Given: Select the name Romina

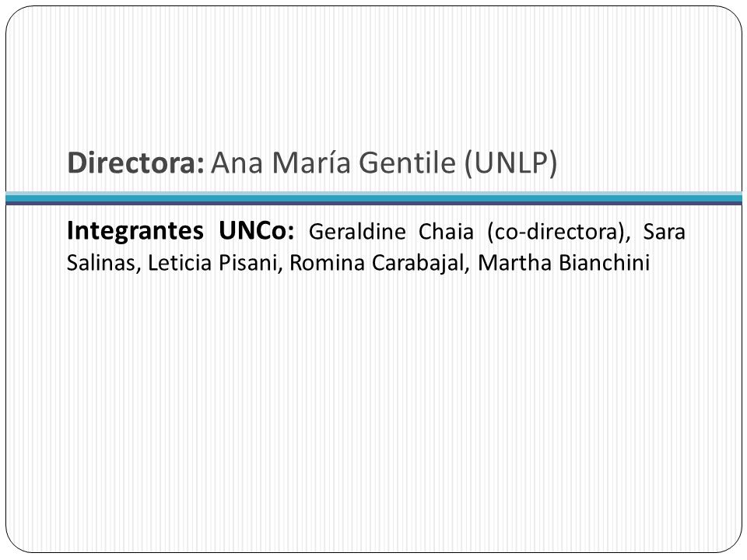Looking at the screenshot, I should pos(328,263).
